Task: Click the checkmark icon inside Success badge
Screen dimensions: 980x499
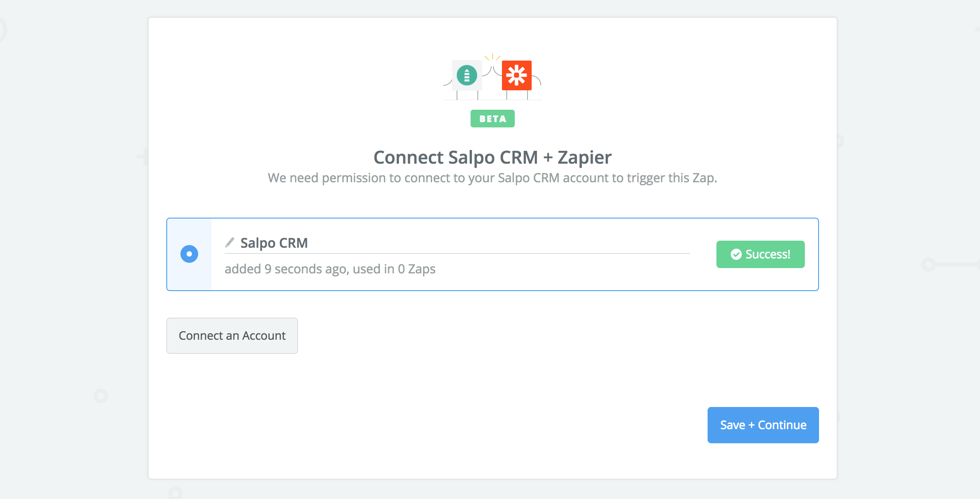Action: (x=736, y=254)
